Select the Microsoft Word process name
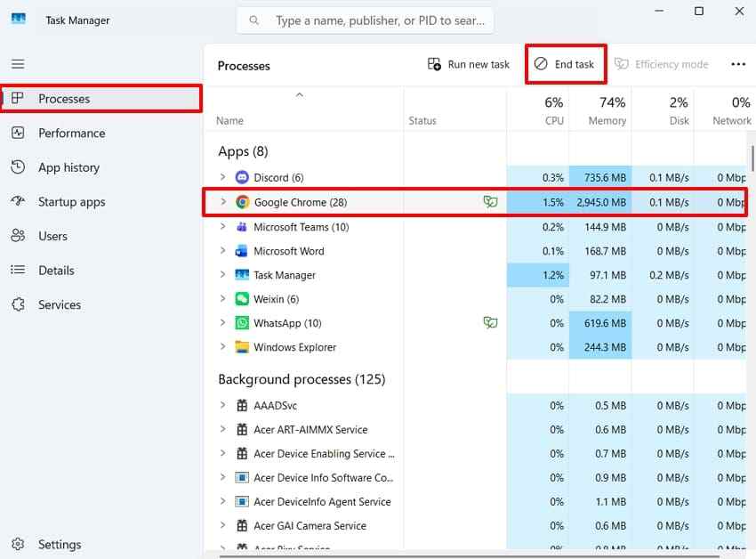The height and width of the screenshot is (559, 756). (x=289, y=251)
